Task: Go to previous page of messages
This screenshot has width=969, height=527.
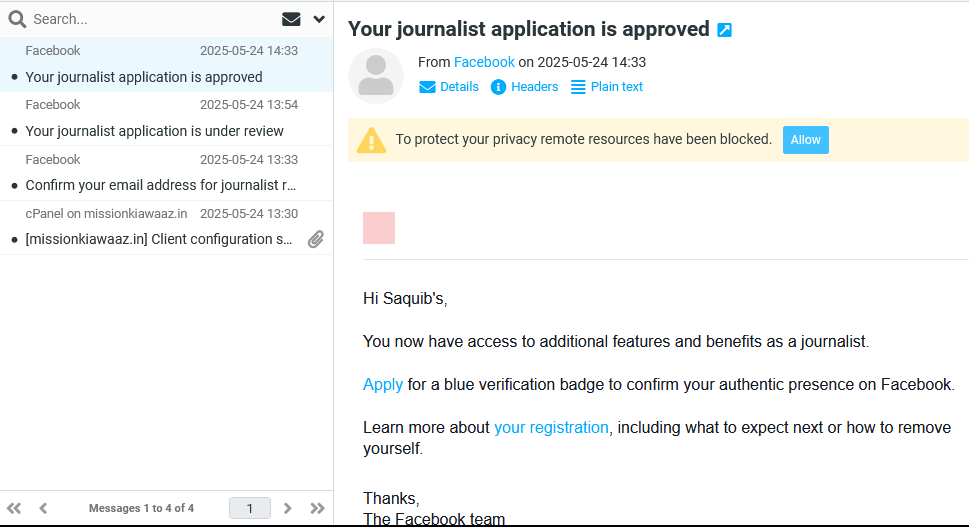Action: point(43,508)
